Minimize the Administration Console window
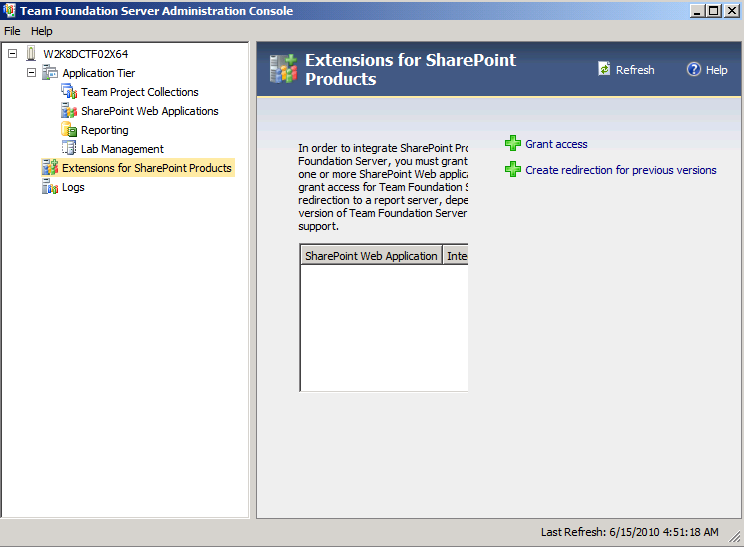 697,10
